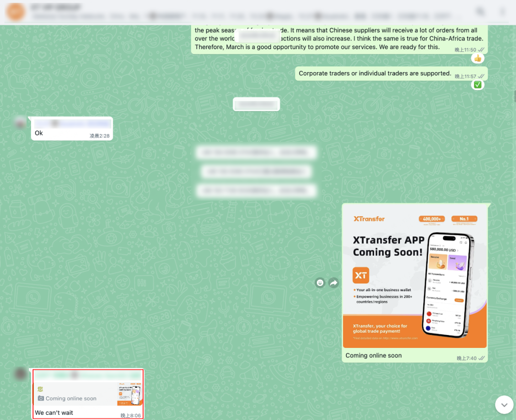
Task: Click the "Therefore, March is a good opportunity" message text
Action: tap(317, 47)
